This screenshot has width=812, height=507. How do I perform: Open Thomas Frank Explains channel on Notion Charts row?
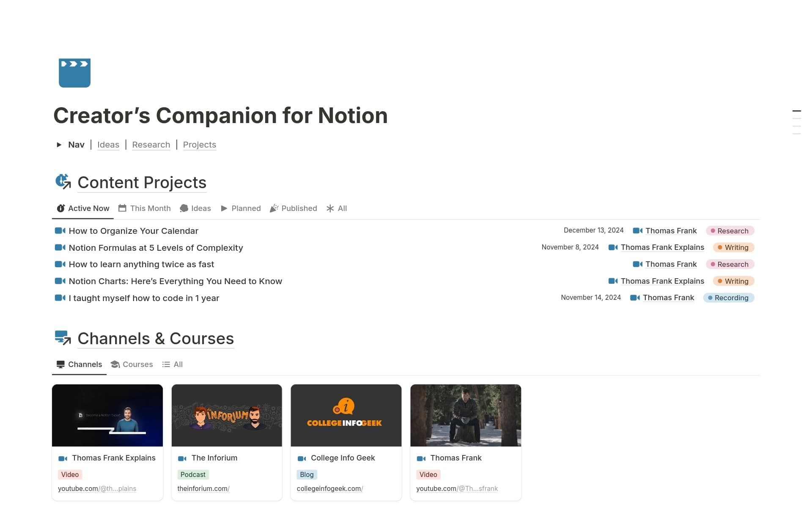(x=662, y=281)
